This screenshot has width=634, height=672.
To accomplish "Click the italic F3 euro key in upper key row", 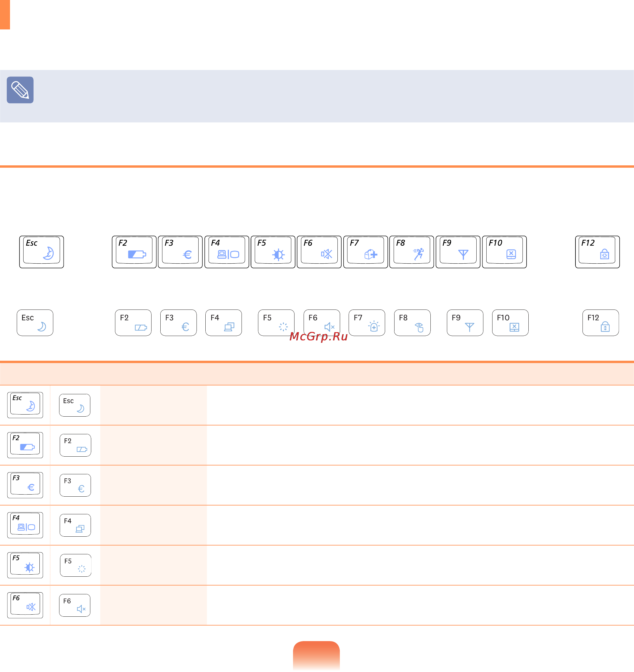I will [x=180, y=252].
